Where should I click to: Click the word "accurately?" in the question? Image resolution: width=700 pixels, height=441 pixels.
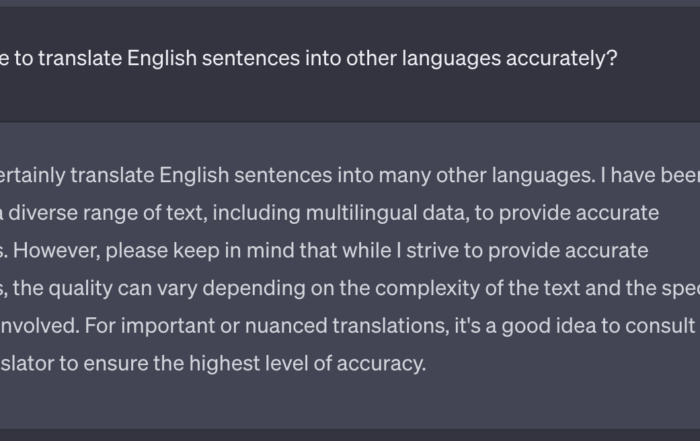click(x=562, y=58)
